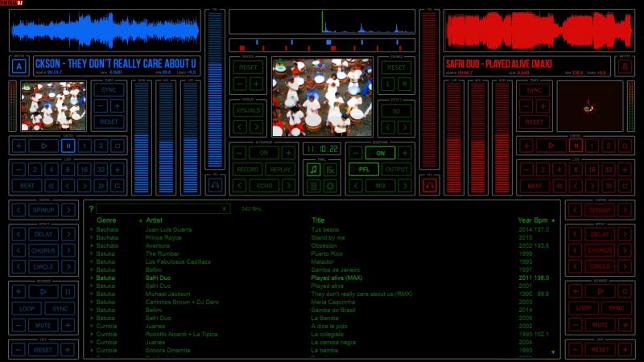
Task: Click the library search input field
Action: click(163, 208)
